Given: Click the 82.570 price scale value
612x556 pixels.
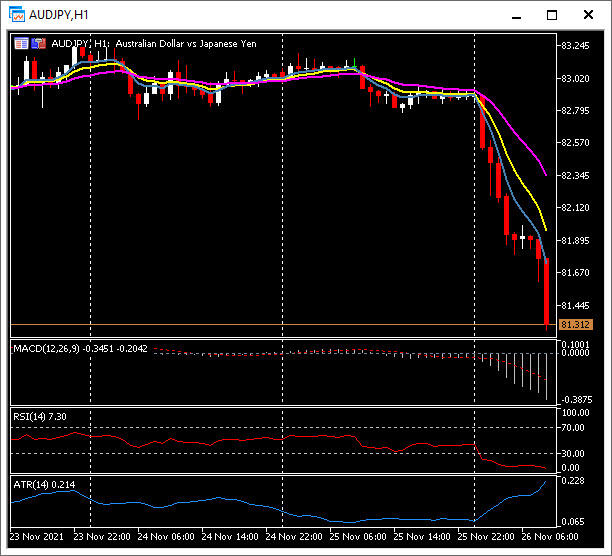Looking at the screenshot, I should tap(575, 143).
